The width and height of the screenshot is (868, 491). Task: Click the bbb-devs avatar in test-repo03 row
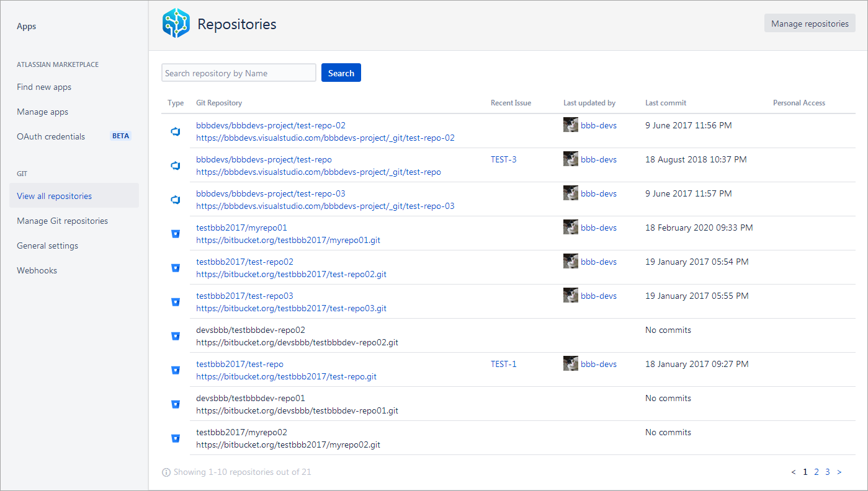(x=571, y=295)
